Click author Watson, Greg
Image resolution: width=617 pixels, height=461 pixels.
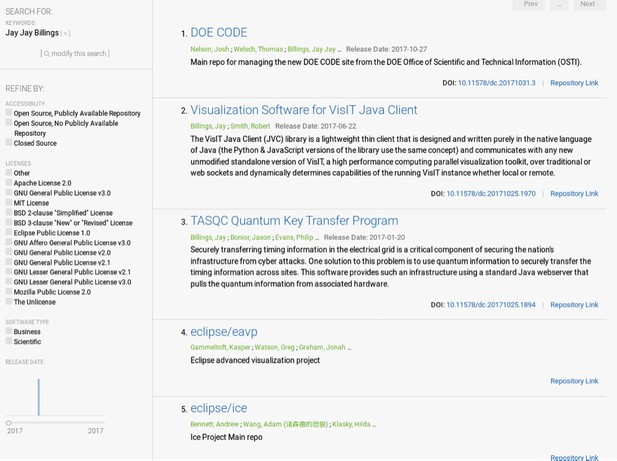(275, 347)
